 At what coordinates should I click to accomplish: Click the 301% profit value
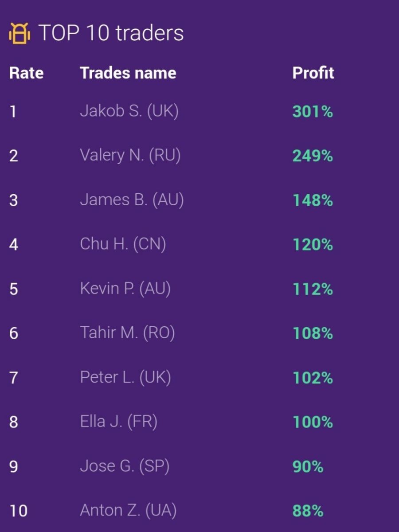tap(313, 111)
